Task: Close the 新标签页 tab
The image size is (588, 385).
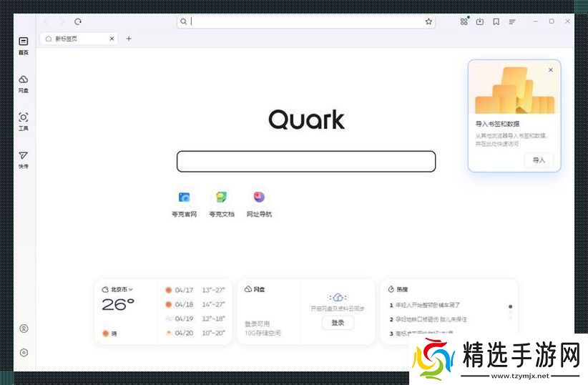Action: [x=112, y=39]
